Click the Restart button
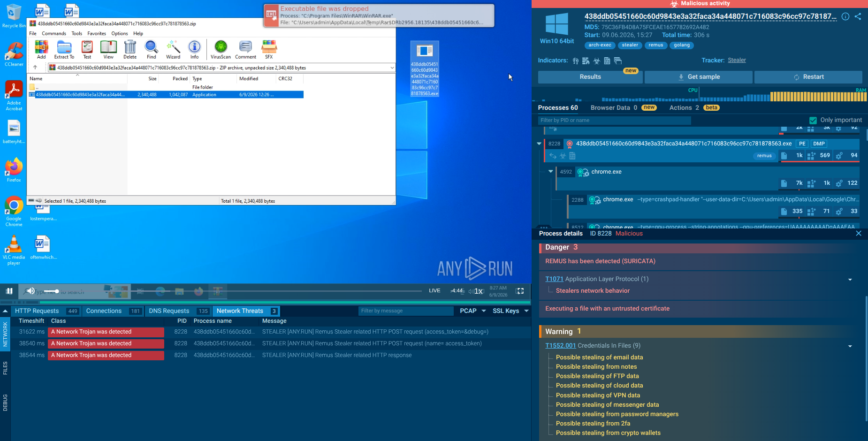Screen dimensions: 868x441 (808, 77)
